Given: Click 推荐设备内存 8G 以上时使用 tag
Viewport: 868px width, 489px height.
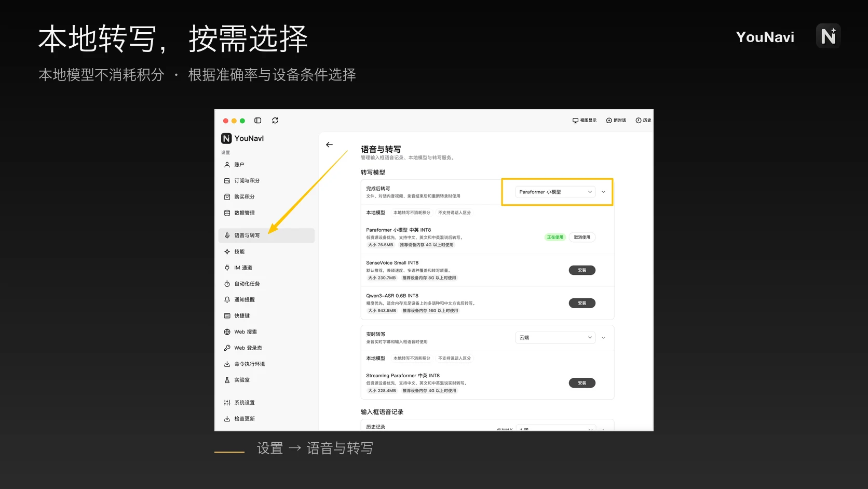Looking at the screenshot, I should 429,278.
